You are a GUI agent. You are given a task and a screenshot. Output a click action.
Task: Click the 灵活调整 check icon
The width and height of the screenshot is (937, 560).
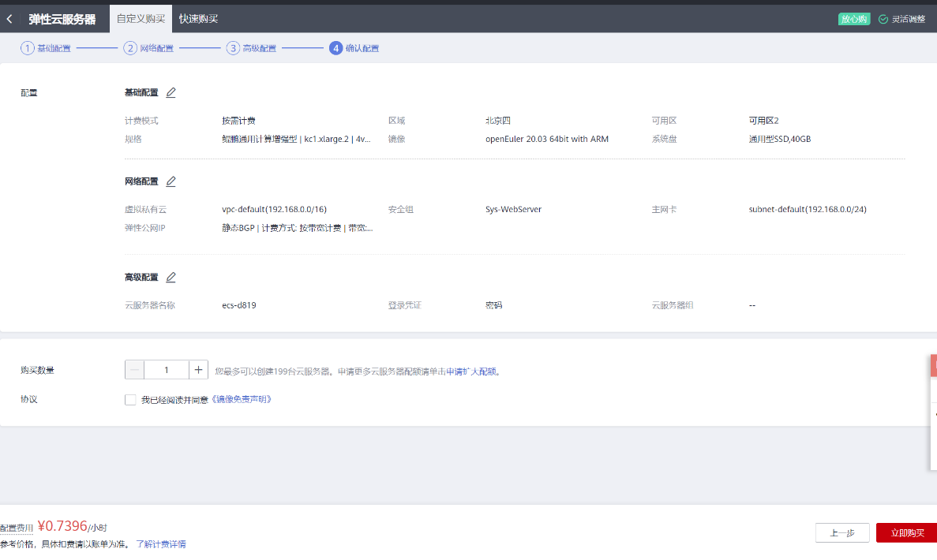point(883,19)
